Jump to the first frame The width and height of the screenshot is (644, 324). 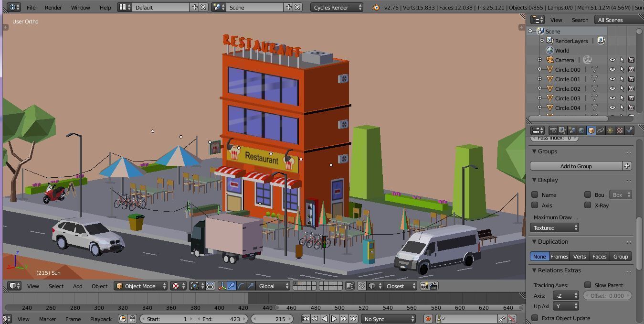click(306, 319)
